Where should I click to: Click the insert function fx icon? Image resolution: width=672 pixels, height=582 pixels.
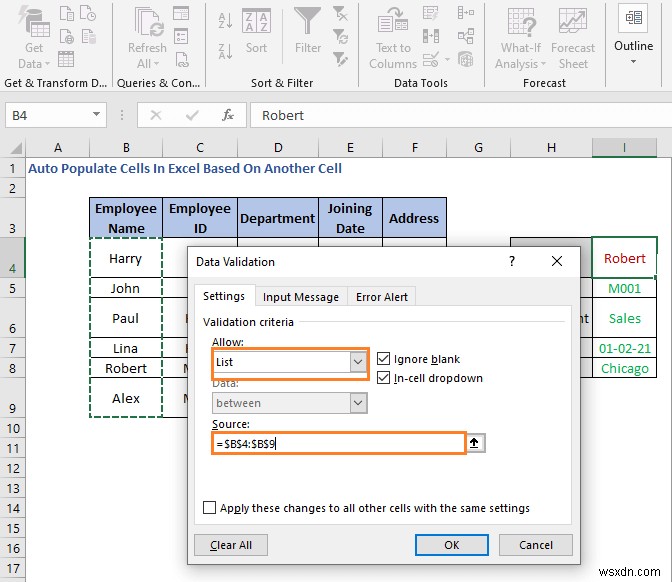pyautogui.click(x=228, y=115)
